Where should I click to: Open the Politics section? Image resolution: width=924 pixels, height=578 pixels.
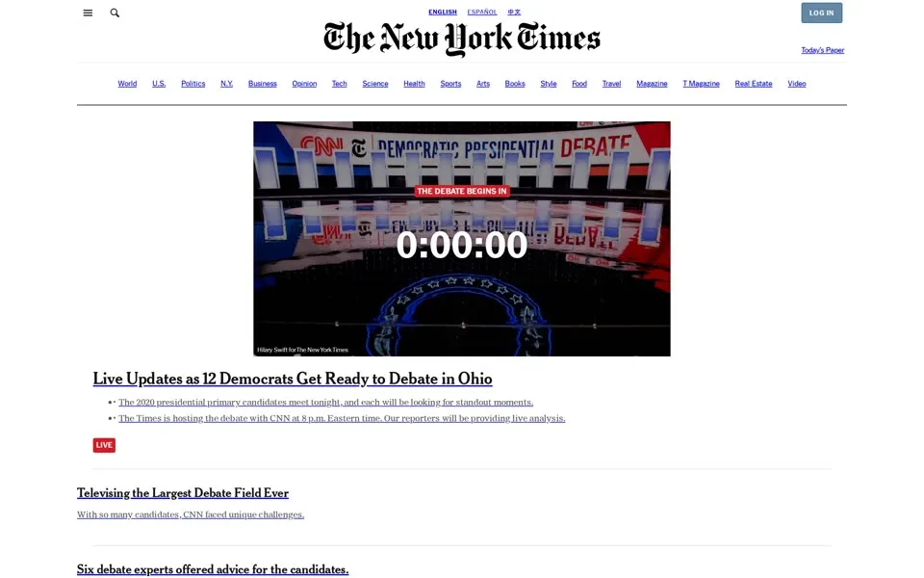[x=193, y=84]
